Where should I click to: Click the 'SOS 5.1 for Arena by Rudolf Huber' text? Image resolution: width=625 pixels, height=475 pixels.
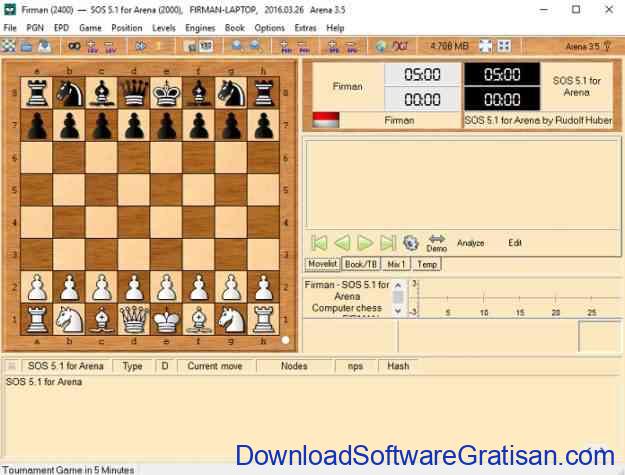(538, 120)
